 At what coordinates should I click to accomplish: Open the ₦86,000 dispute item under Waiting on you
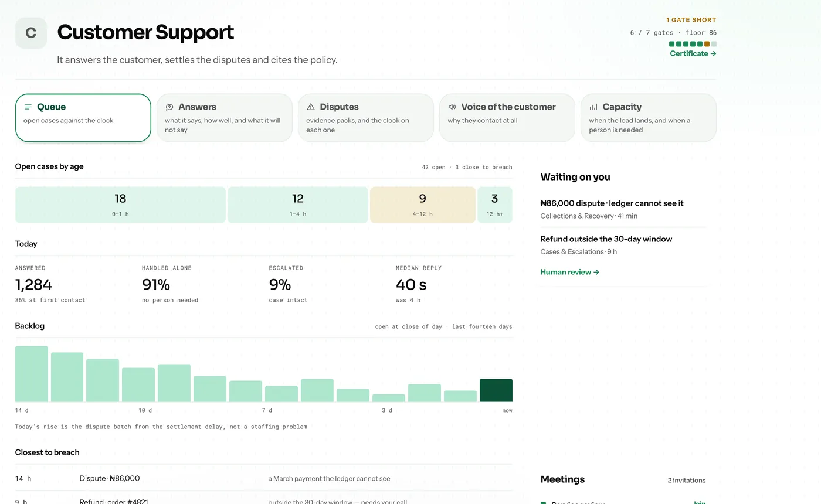(623, 209)
